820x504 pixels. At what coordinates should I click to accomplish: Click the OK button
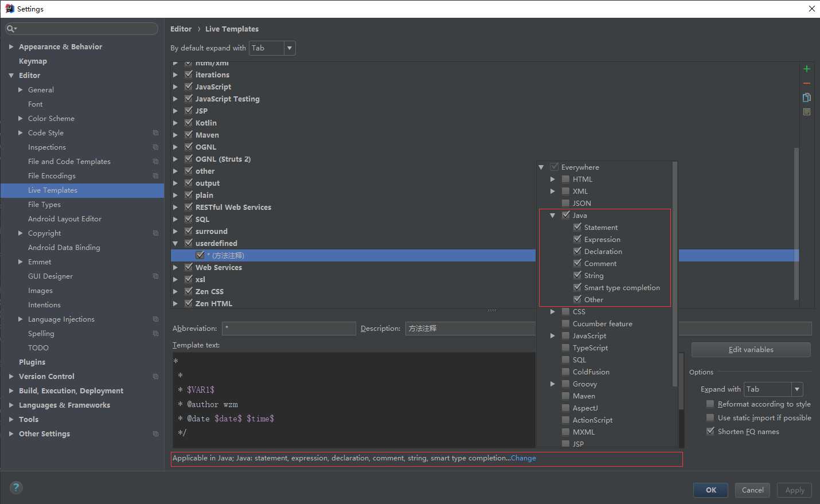pos(710,490)
